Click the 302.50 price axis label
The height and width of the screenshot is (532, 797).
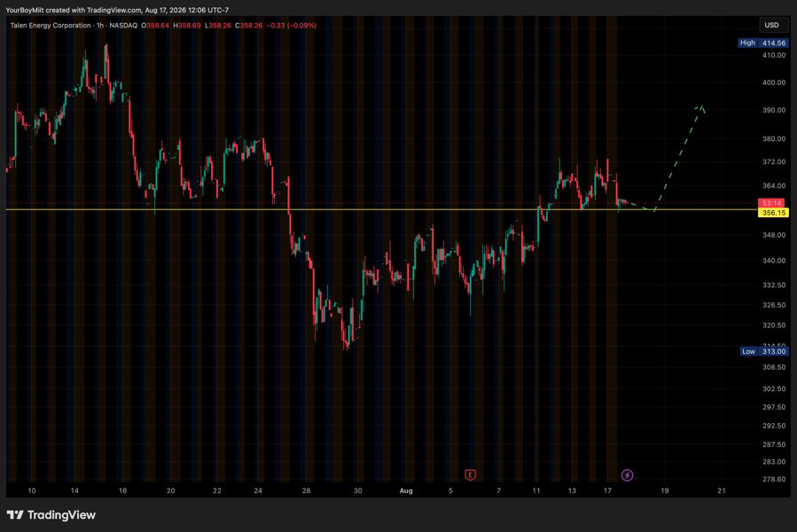[774, 388]
